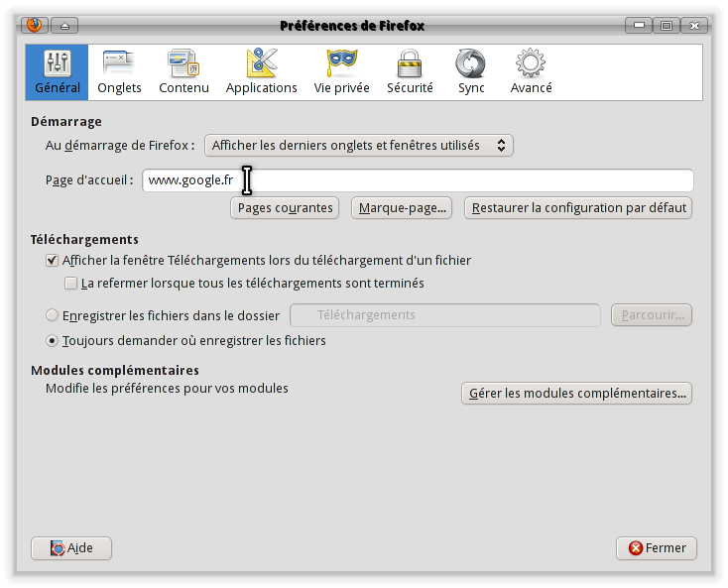The width and height of the screenshot is (728, 588).
Task: Click the Marque-page… button
Action: tap(402, 208)
